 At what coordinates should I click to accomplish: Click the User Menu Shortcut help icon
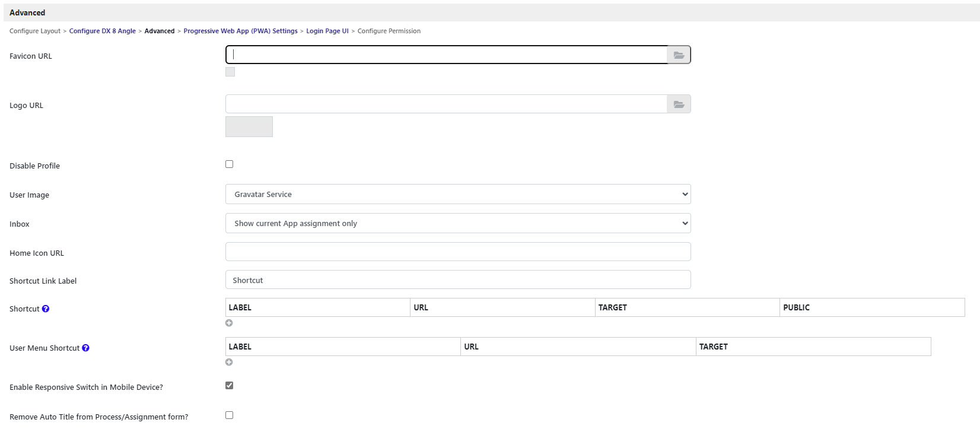coord(85,348)
